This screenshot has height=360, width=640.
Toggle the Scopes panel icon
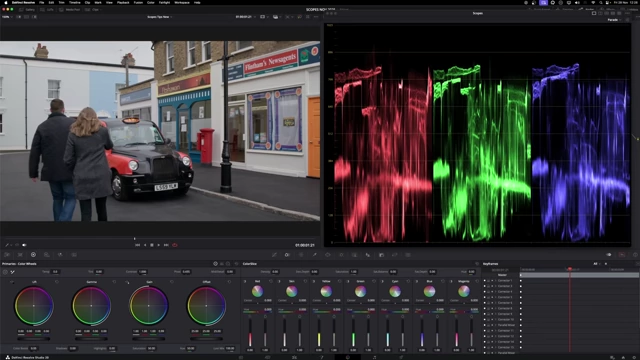click(x=622, y=255)
